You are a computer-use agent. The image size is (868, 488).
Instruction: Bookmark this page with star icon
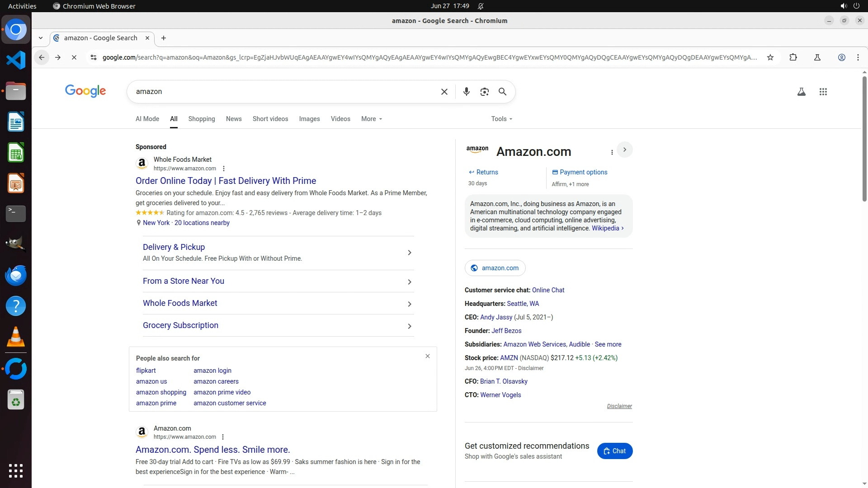click(x=770, y=57)
